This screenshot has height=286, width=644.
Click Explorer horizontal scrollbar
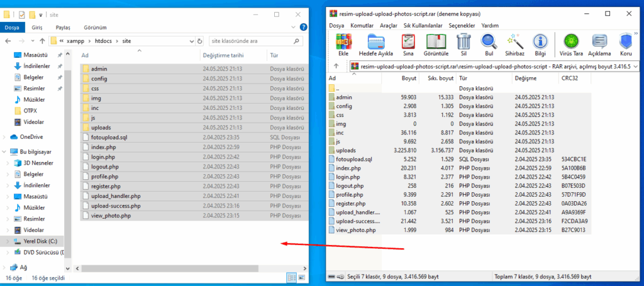pos(170,268)
